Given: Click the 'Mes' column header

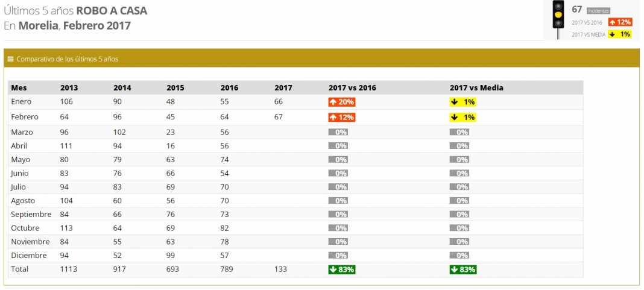Looking at the screenshot, I should point(19,87).
